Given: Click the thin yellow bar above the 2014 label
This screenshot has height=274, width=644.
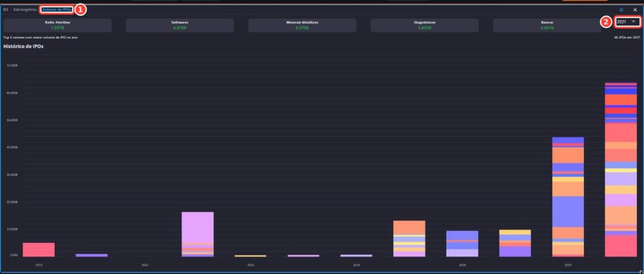Looking at the screenshot, I should (250, 256).
